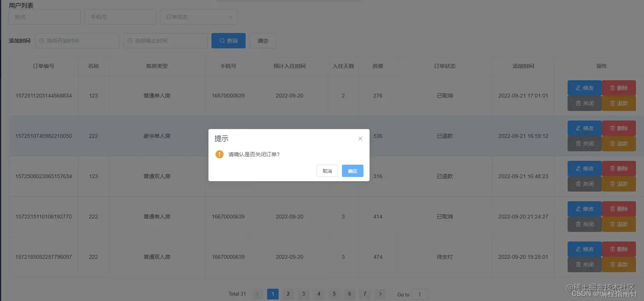Click 关闭 for order 1572508023065157634

click(584, 184)
